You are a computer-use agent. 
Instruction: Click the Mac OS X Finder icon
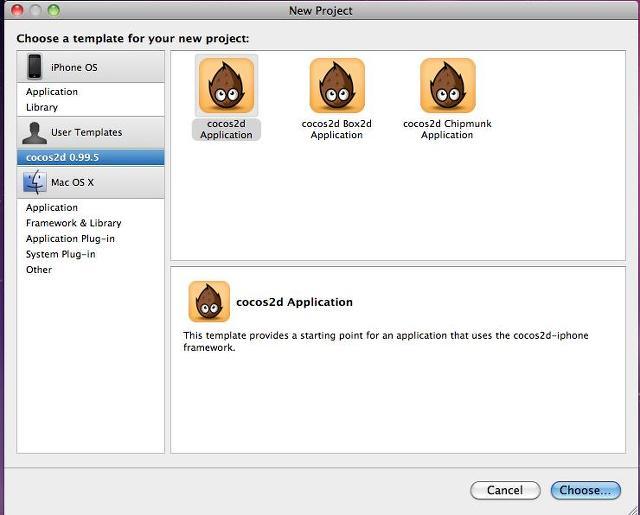click(x=35, y=182)
